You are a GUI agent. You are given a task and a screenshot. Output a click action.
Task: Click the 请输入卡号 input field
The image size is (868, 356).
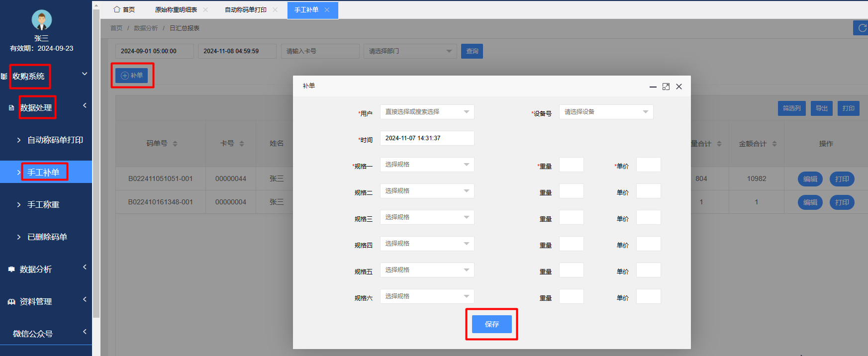320,51
